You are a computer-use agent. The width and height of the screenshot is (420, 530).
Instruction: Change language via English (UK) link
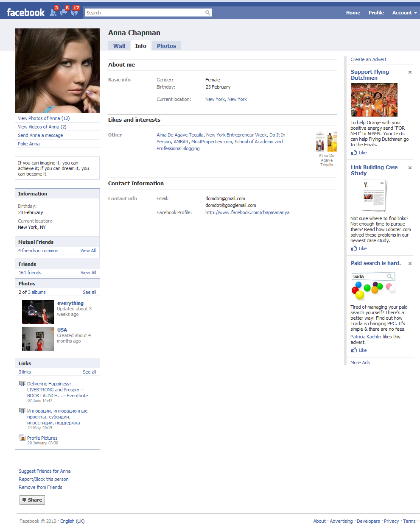click(73, 521)
